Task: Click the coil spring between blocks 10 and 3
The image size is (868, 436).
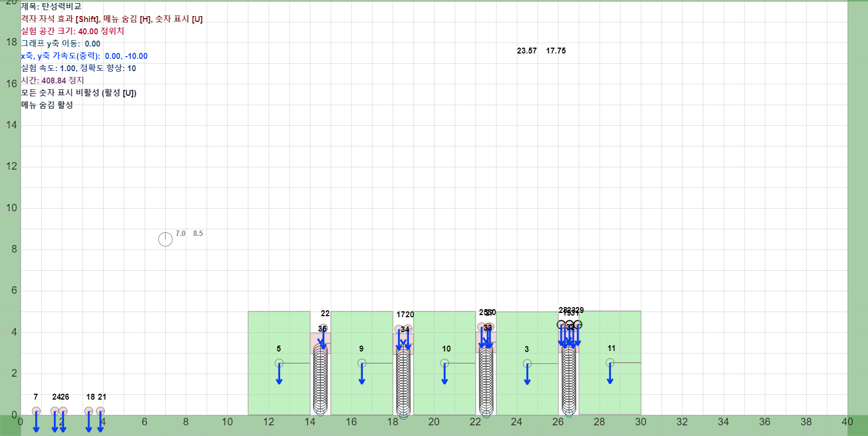Action: click(x=486, y=381)
